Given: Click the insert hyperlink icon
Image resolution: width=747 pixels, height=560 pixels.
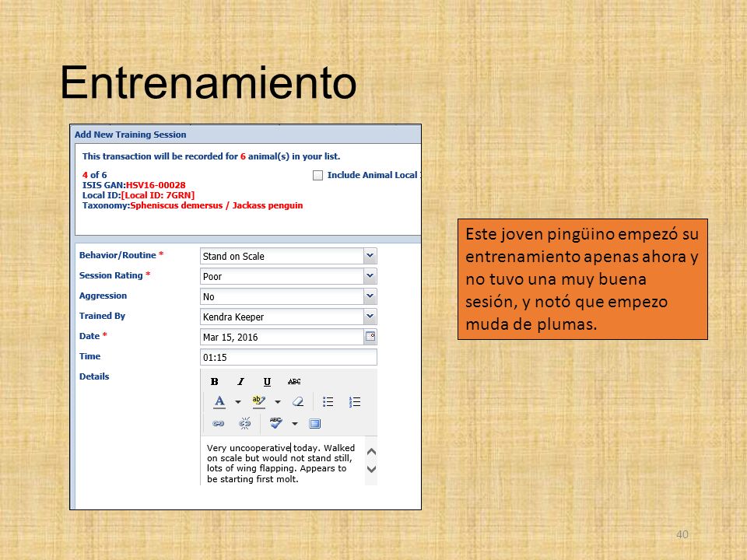Looking at the screenshot, I should [218, 423].
